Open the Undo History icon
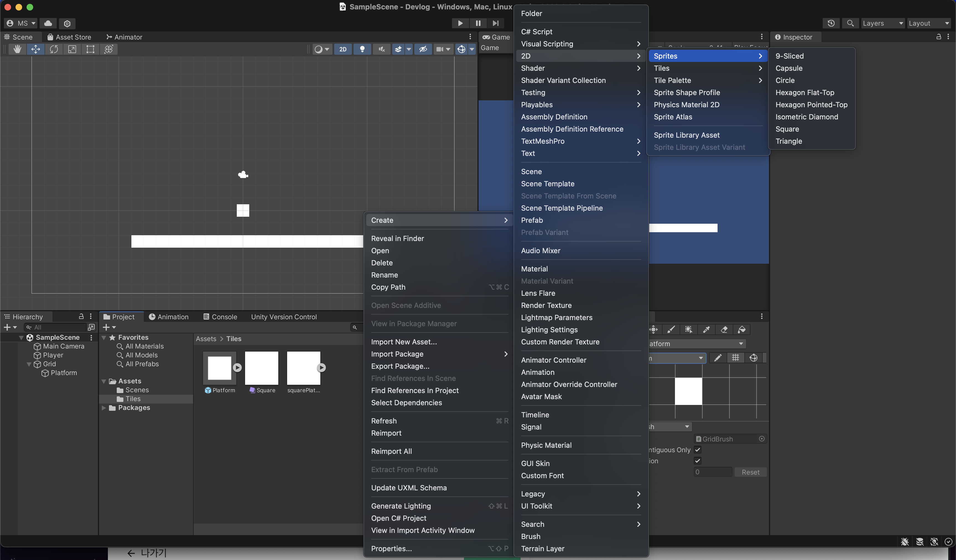 pos(831,23)
